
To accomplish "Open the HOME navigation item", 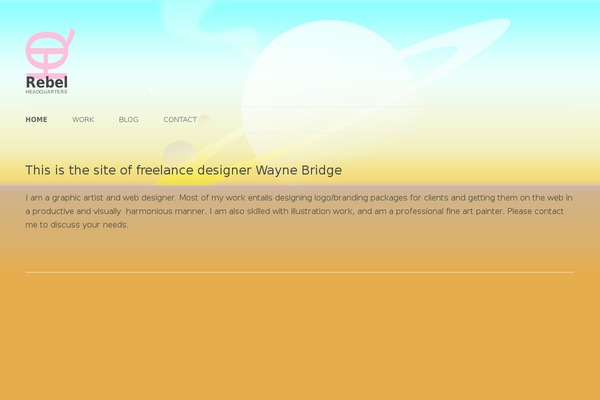I will 36,120.
